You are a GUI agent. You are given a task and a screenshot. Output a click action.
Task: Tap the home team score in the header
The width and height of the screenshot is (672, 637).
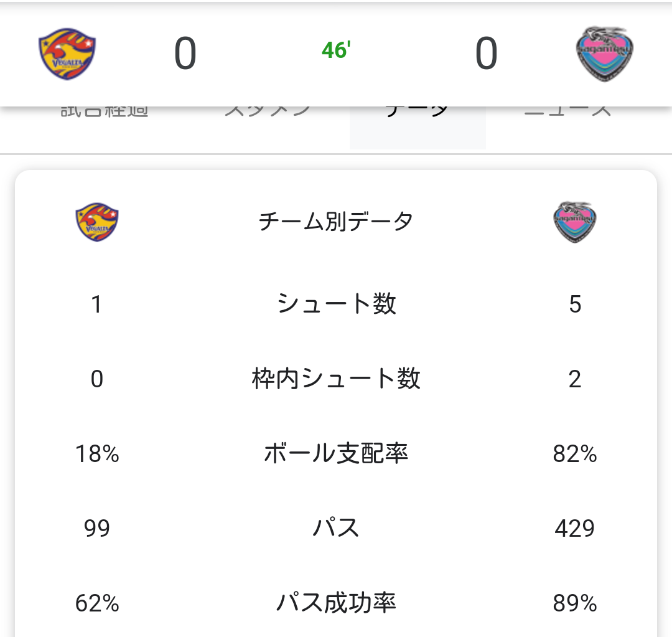coord(185,54)
